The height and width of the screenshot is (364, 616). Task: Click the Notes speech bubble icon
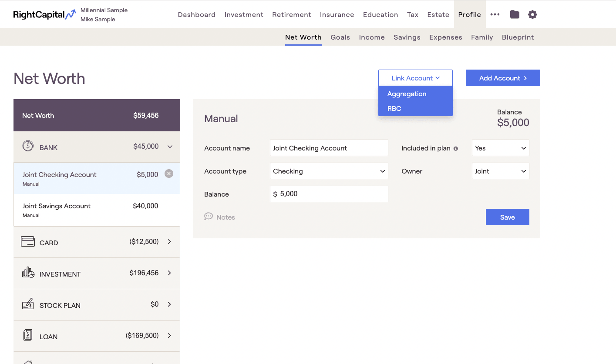pyautogui.click(x=209, y=217)
